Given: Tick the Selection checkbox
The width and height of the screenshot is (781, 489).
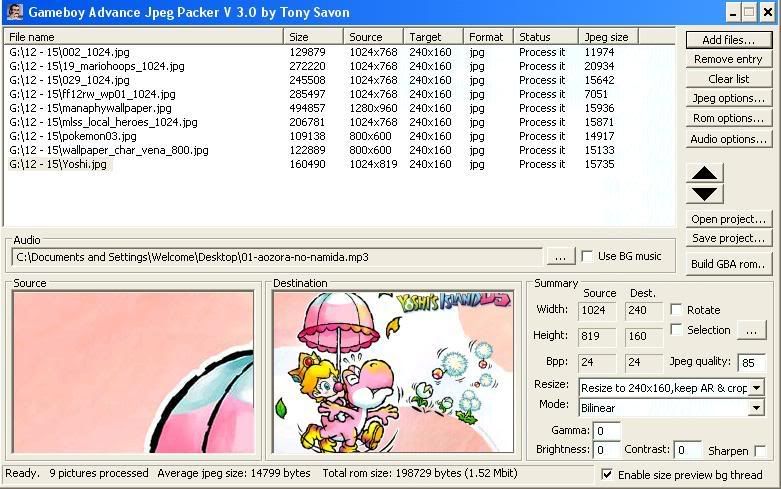Looking at the screenshot, I should (676, 330).
